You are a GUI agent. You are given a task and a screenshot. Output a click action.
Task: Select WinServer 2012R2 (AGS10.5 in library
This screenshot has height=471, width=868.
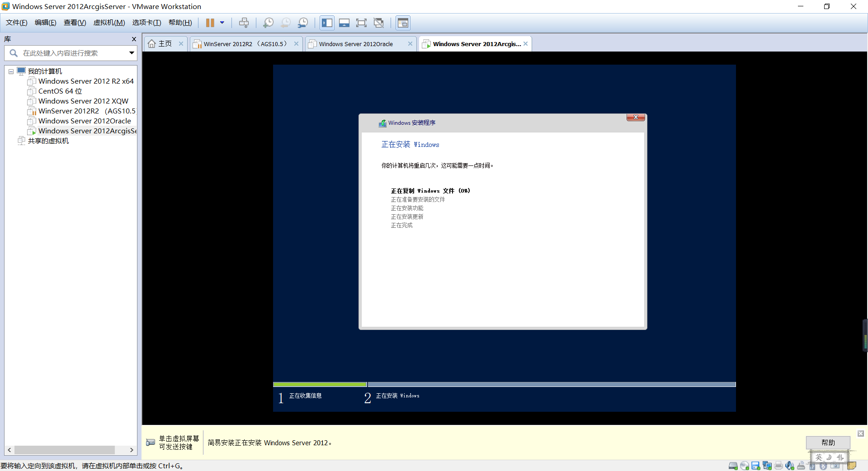(87, 111)
